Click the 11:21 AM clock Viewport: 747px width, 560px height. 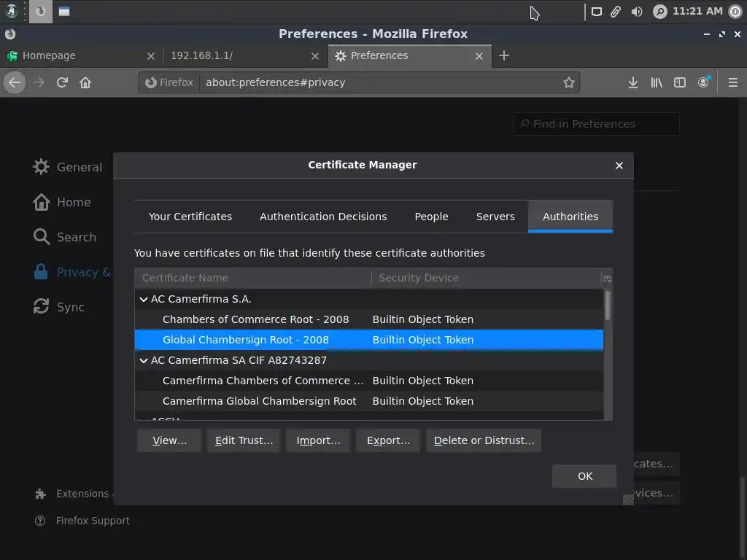pyautogui.click(x=697, y=11)
